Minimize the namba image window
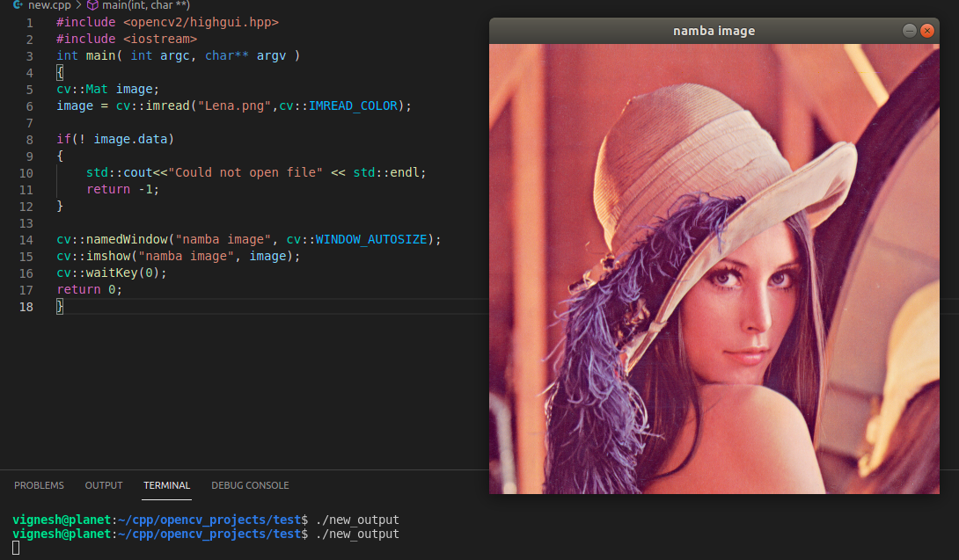This screenshot has width=959, height=560. pos(910,31)
